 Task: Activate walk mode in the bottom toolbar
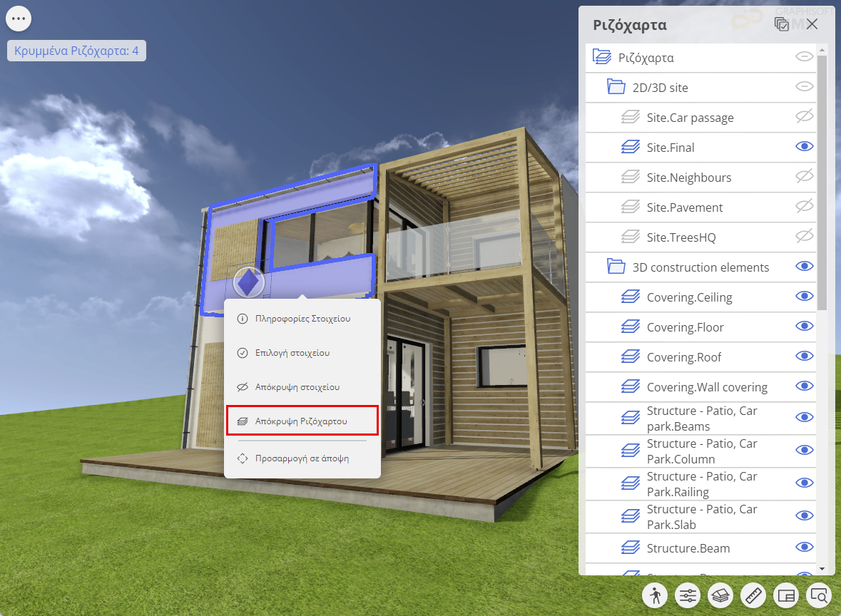pos(655,595)
